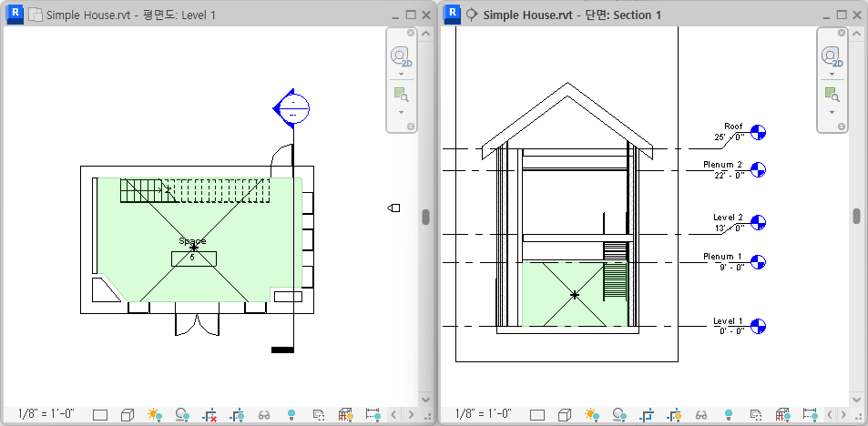Open Temporary Hide/Isolate glasses in Section 1 view
This screenshot has height=426, width=868.
702,414
